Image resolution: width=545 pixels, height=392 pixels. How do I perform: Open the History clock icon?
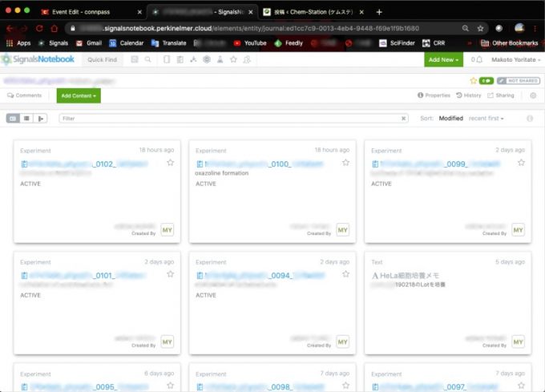click(469, 95)
